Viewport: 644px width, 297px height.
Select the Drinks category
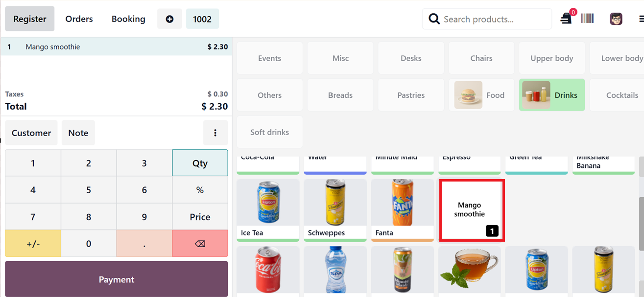(552, 95)
